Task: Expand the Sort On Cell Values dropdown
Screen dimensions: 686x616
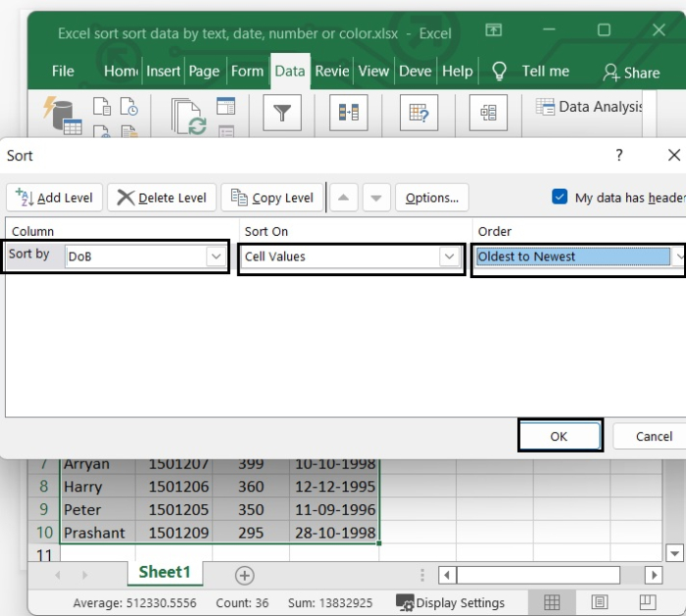Action: (x=449, y=257)
